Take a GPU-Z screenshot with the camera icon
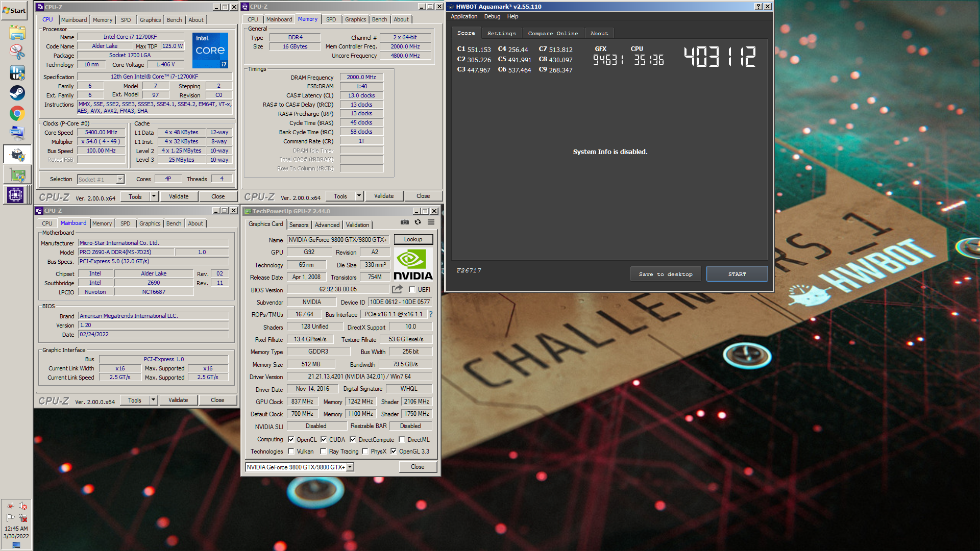This screenshot has width=980, height=551. click(404, 222)
